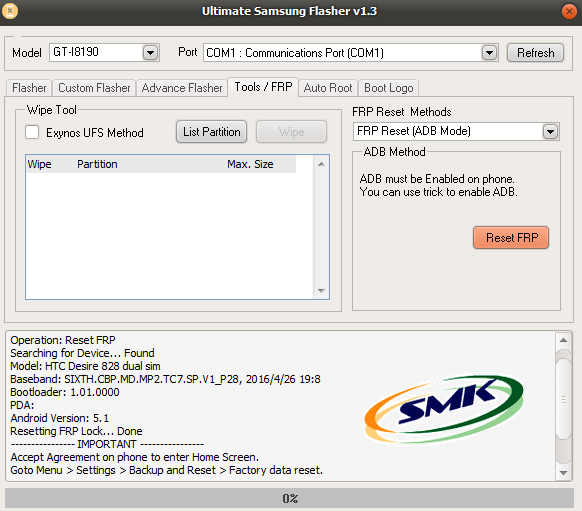
Task: Click the 'Bootloader: 1.01.0000' log line
Action: (x=65, y=392)
